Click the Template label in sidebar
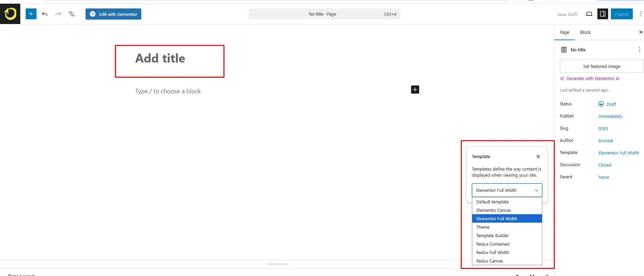Screen dimensions: 644x276 click(x=569, y=153)
